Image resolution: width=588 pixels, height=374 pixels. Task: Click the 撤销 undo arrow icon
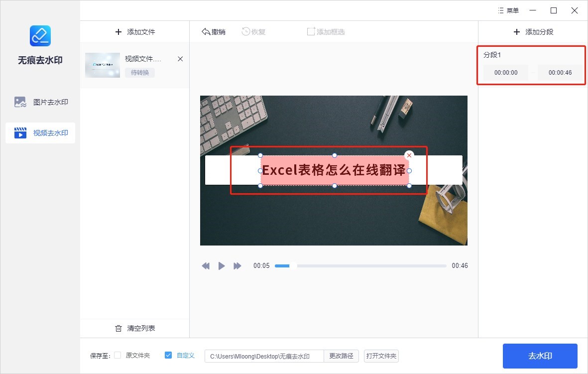click(x=206, y=32)
